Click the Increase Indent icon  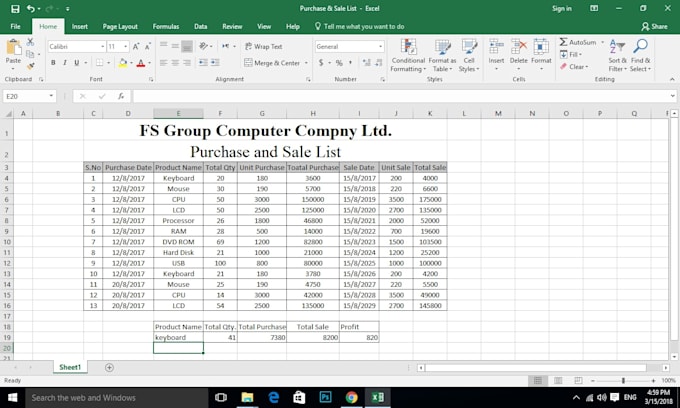pyautogui.click(x=215, y=63)
